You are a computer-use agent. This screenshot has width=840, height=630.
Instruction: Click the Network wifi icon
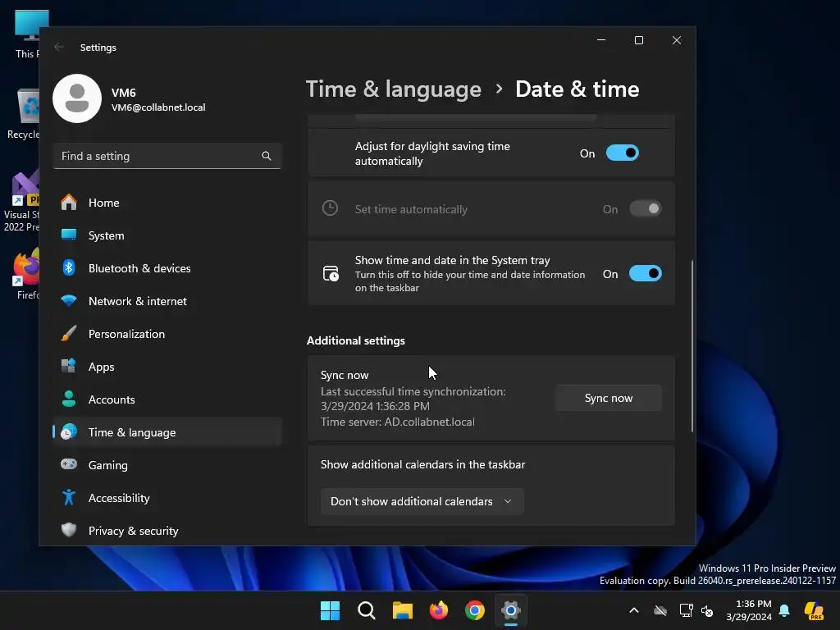69,300
